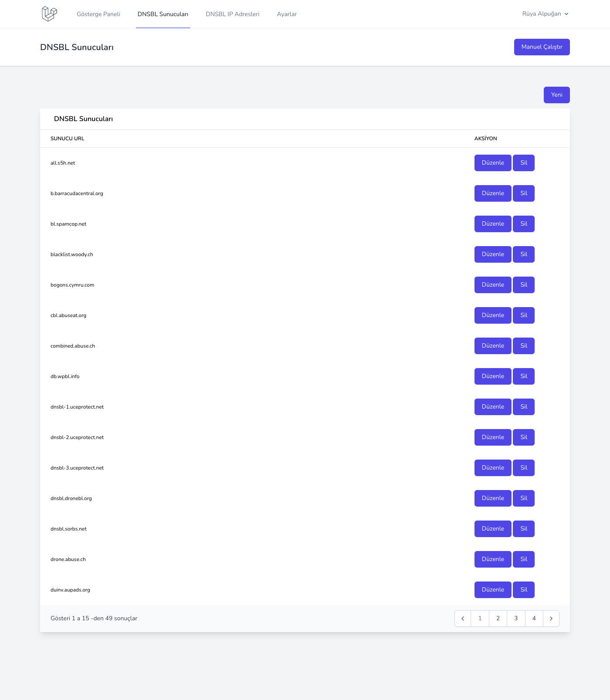Remove the blacklist.woody.ch entry
The image size is (610, 700).
pos(524,254)
